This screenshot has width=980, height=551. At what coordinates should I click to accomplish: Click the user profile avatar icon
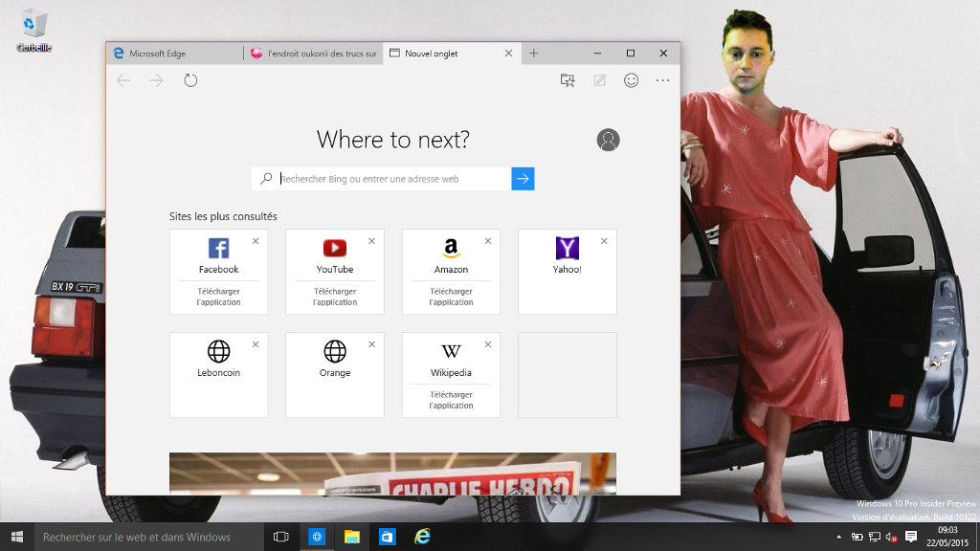point(608,140)
